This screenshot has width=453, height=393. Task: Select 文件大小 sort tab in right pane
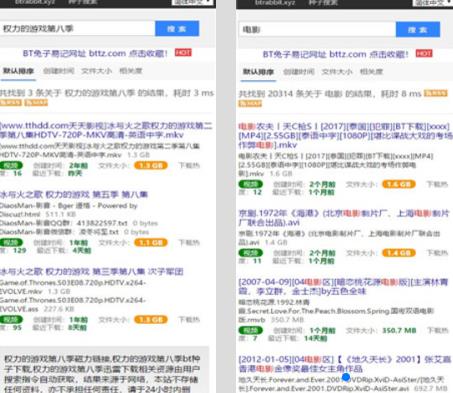[x=337, y=72]
